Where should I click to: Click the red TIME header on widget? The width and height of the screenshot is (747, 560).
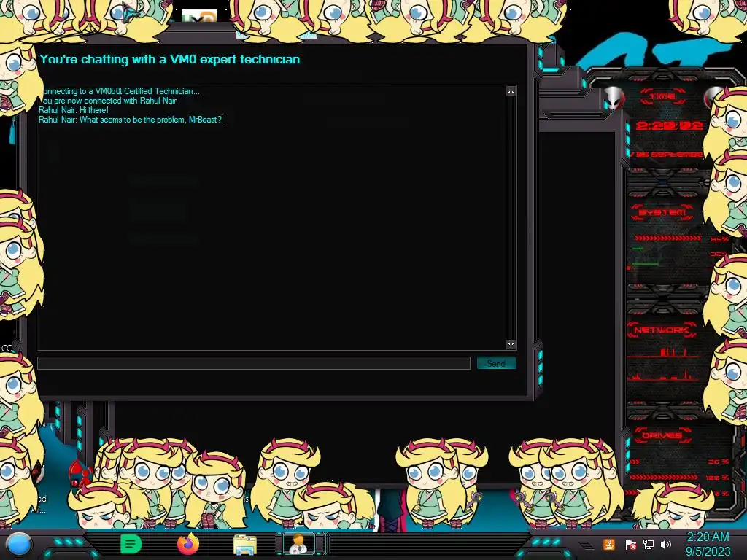(662, 97)
